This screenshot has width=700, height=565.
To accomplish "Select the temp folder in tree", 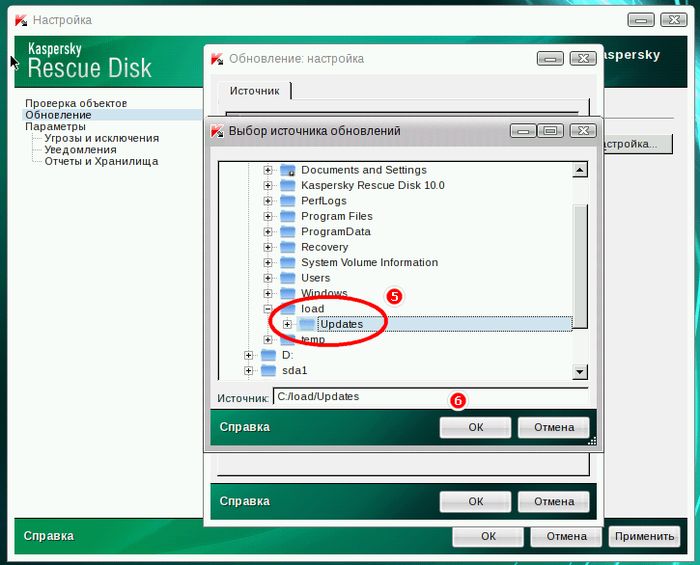I will [x=313, y=340].
